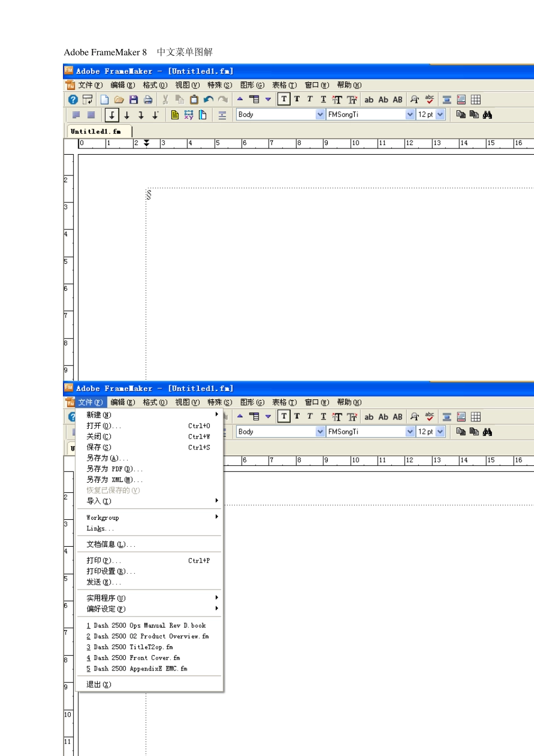Click Copy icon next to scissors in top window

(180, 100)
